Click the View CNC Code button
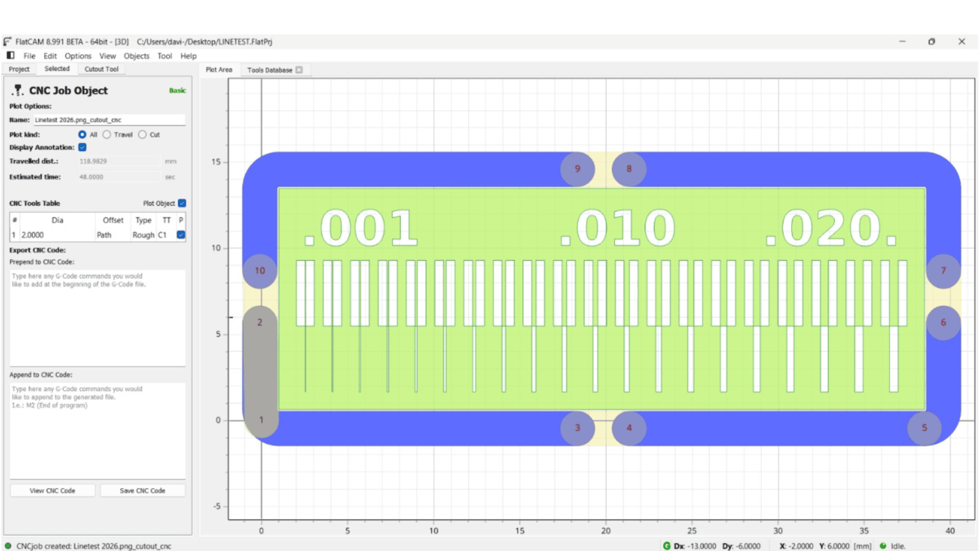The height and width of the screenshot is (551, 980). point(52,490)
